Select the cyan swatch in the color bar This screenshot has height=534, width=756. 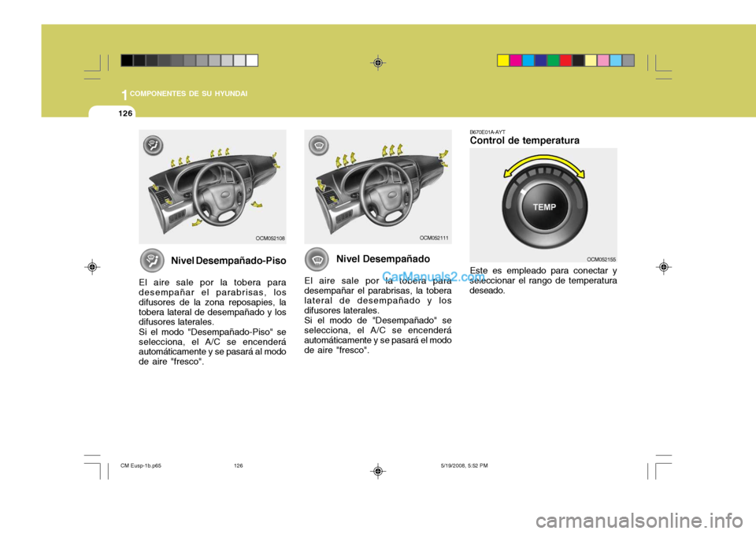(528, 61)
